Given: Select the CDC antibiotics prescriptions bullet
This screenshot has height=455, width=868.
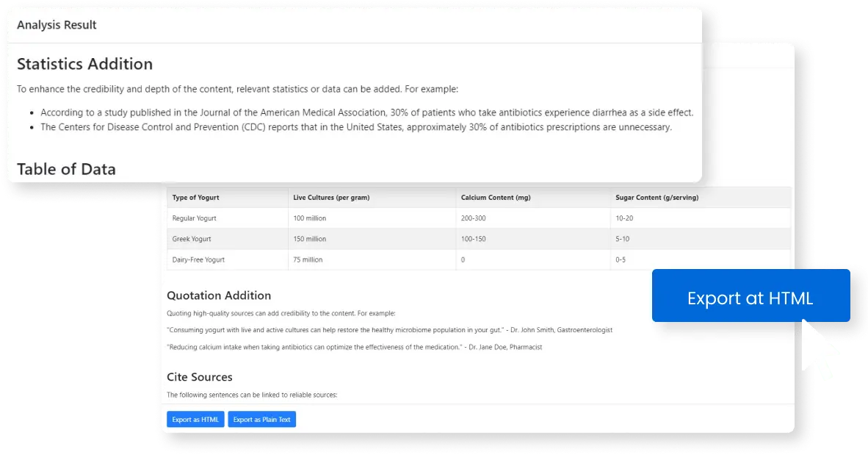Looking at the screenshot, I should tap(355, 127).
